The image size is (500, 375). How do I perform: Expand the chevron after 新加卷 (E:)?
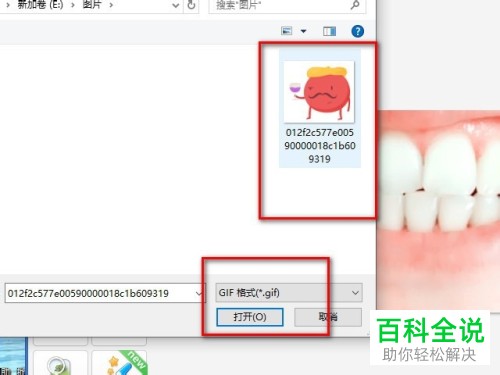(x=73, y=5)
